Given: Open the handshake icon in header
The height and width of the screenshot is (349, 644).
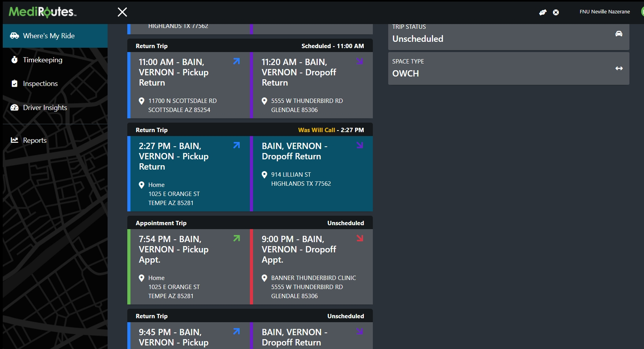Looking at the screenshot, I should pyautogui.click(x=543, y=12).
